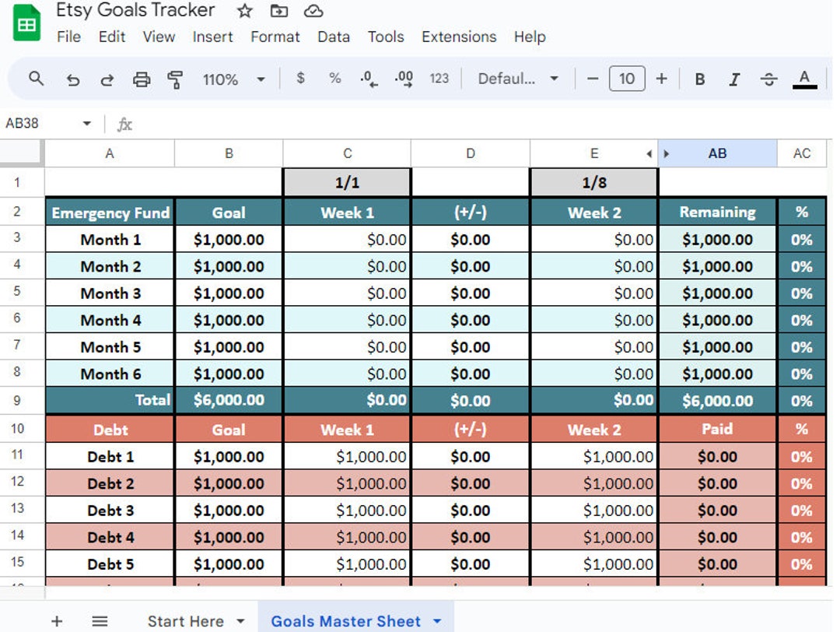Switch to the Start Here tab
Viewport: 840px width, 632px height.
coord(184,621)
